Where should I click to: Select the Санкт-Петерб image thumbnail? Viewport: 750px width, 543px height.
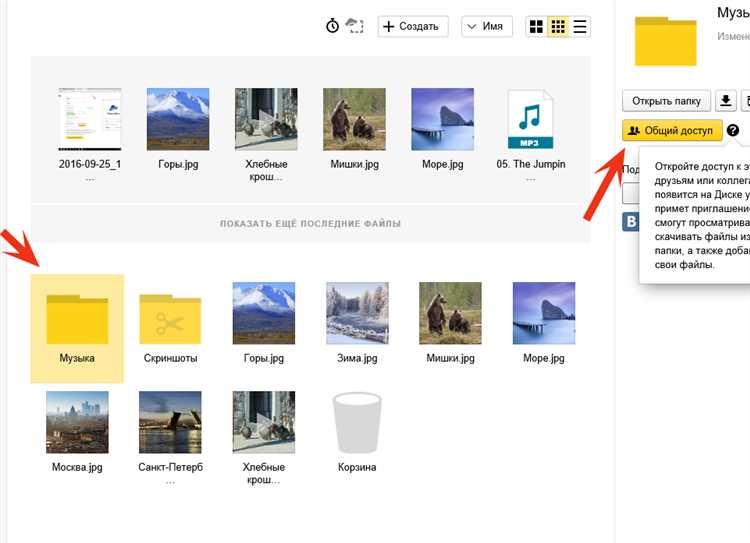pos(170,422)
